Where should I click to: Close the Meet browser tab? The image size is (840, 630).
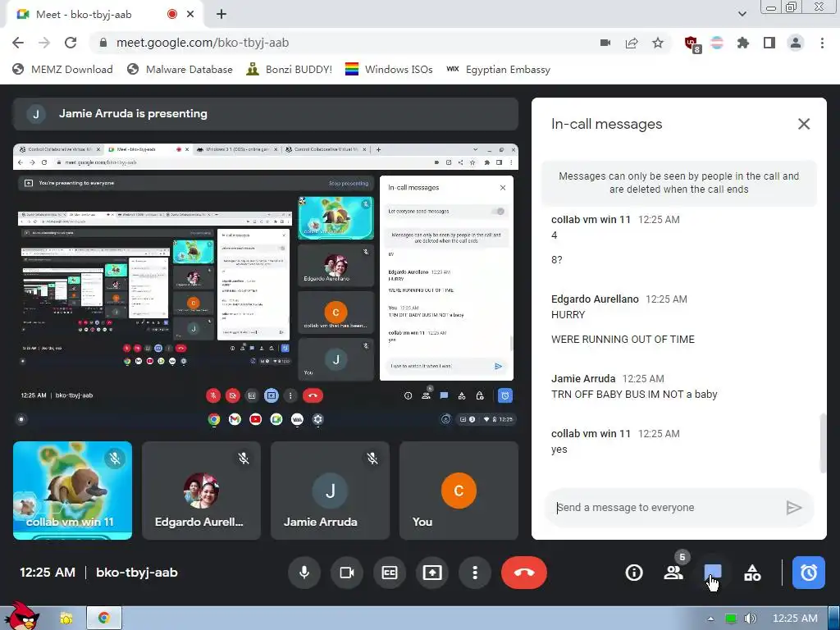point(190,14)
